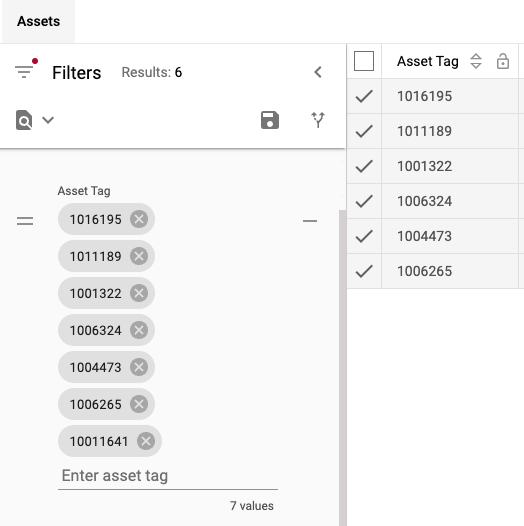This screenshot has height=526, width=524.
Task: Sort by Asset Tag using the sort arrows
Action: pyautogui.click(x=476, y=61)
